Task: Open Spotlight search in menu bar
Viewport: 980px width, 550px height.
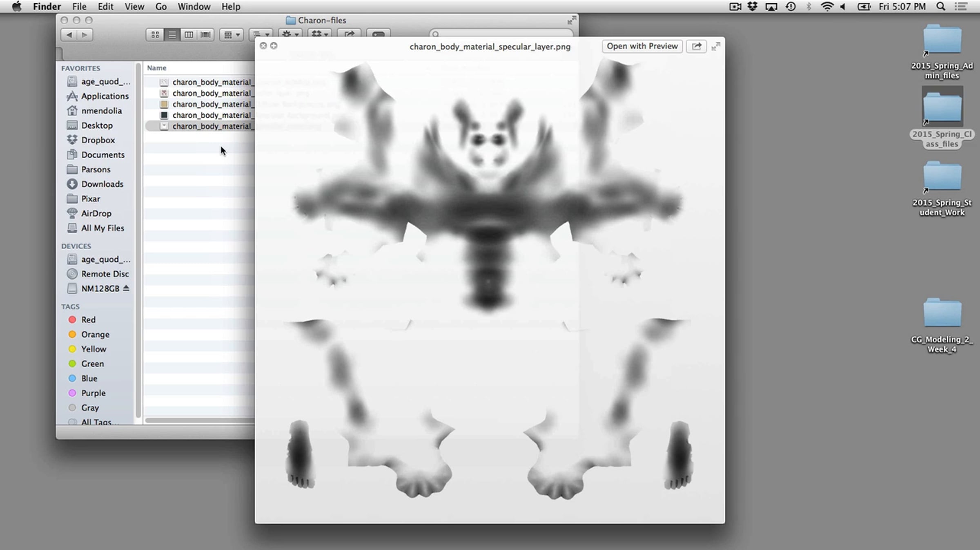Action: 941,7
